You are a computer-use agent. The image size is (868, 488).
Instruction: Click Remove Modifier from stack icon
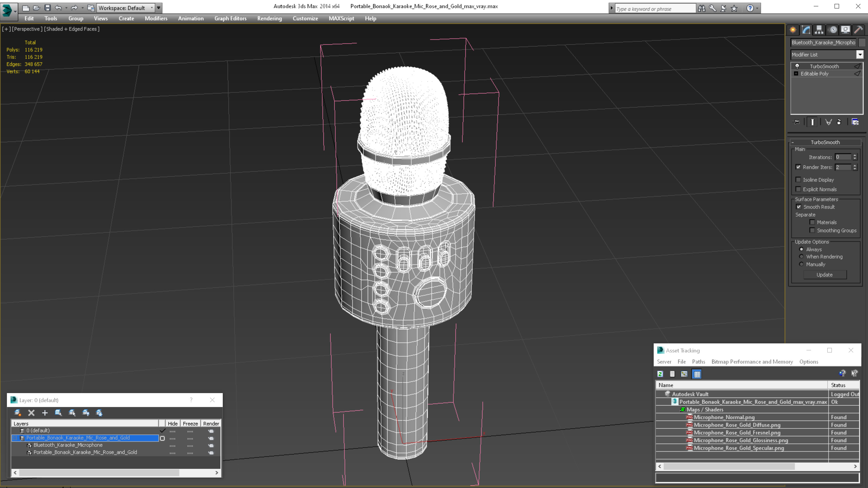tap(839, 122)
